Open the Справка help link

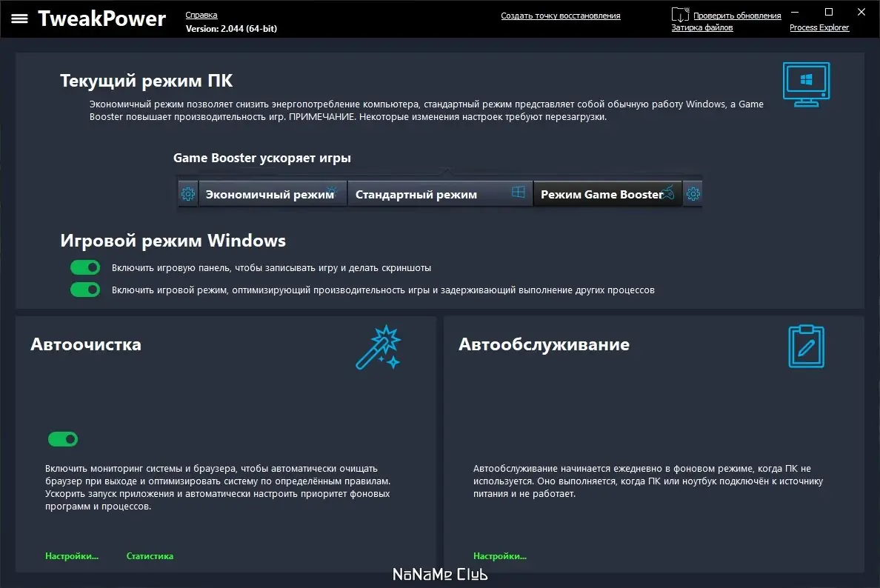201,15
